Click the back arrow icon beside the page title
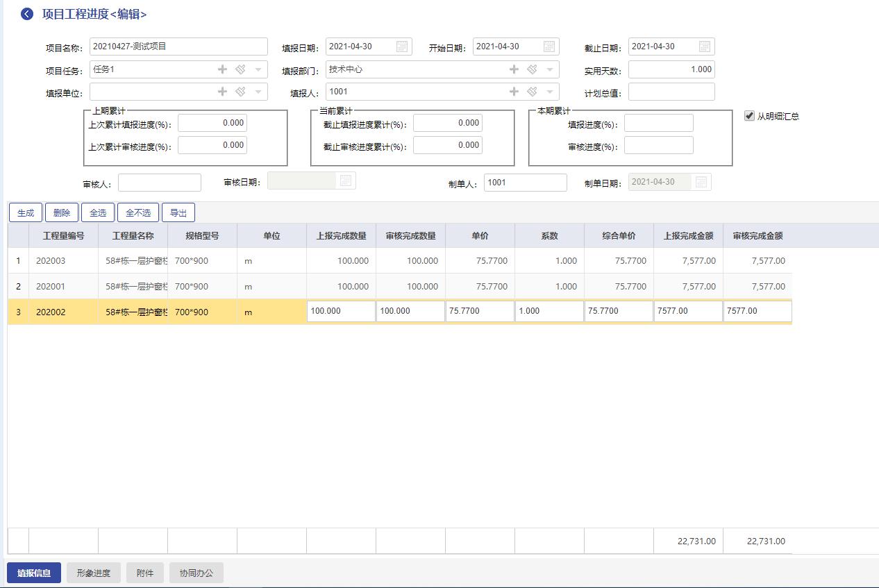The height and width of the screenshot is (588, 879). [x=26, y=15]
